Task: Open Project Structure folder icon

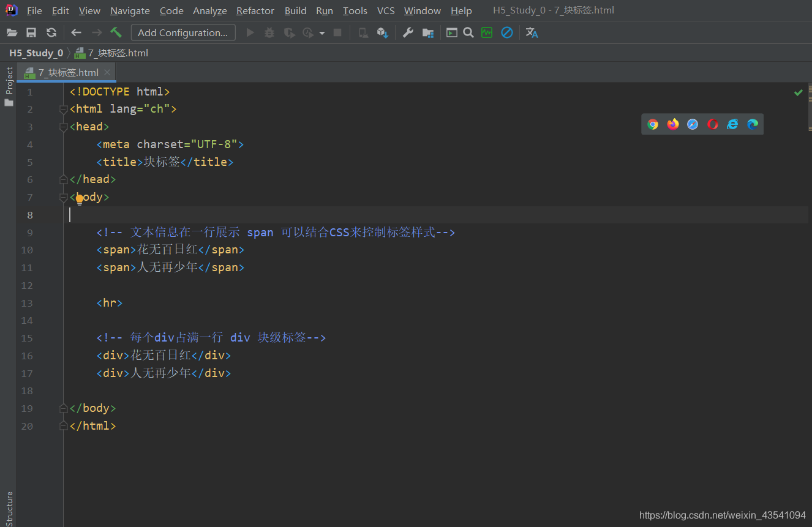Action: pyautogui.click(x=428, y=32)
